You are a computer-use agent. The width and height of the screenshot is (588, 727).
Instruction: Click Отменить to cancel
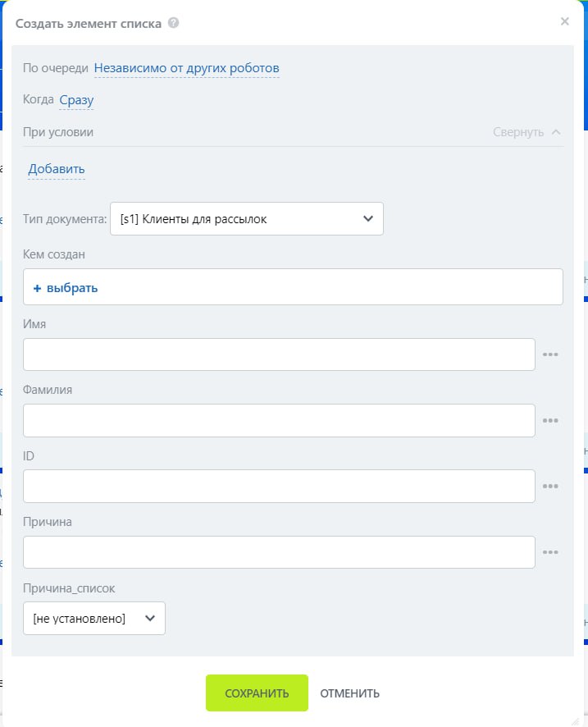350,693
